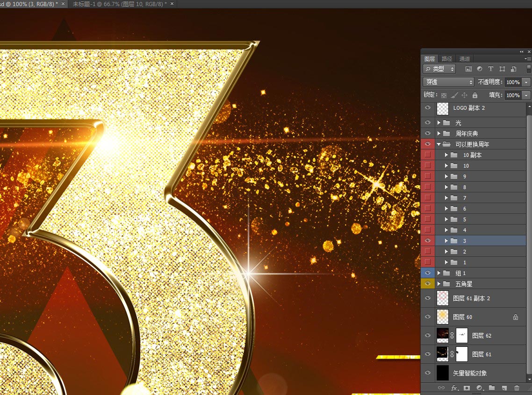The height and width of the screenshot is (395, 532).
Task: Switch to the 路径 tab
Action: point(447,59)
